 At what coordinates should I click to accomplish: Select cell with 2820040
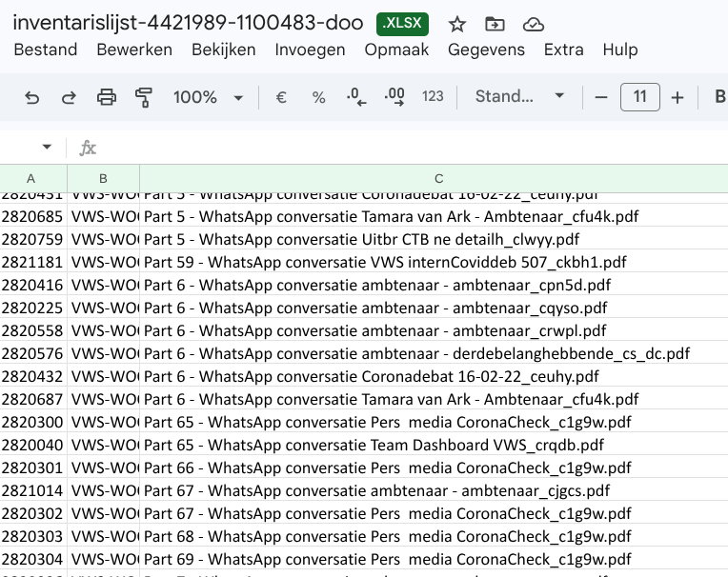(33, 445)
